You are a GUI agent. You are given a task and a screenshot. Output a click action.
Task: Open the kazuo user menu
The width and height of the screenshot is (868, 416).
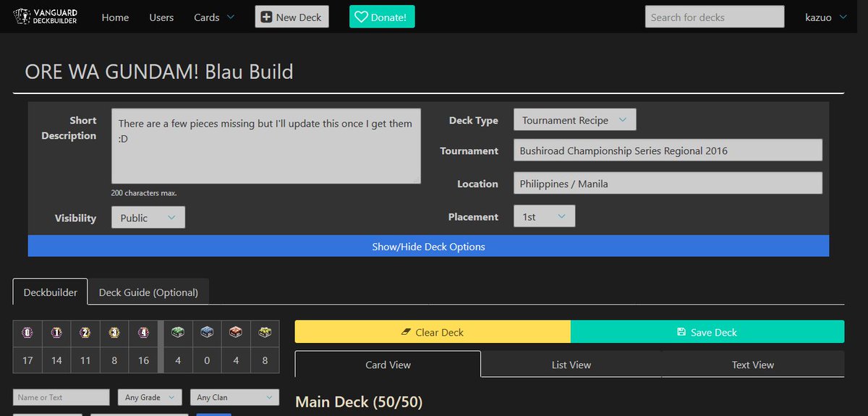(x=826, y=17)
